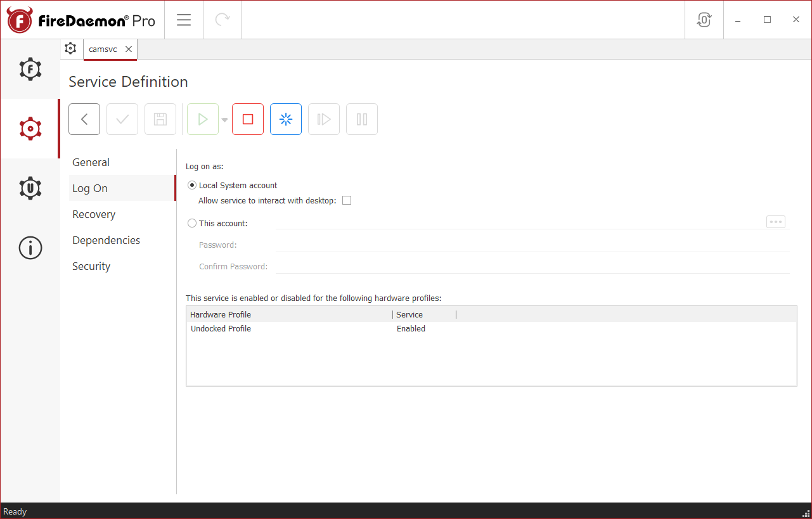
Task: Click the checkmark apply button
Action: coord(122,119)
